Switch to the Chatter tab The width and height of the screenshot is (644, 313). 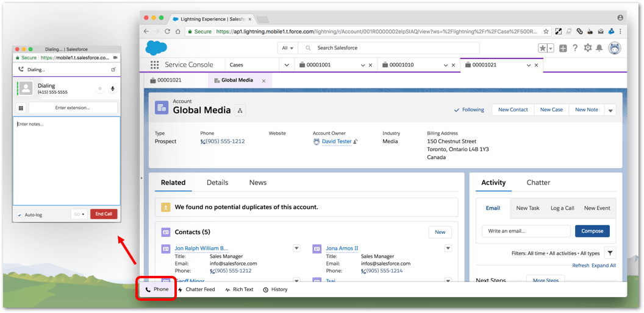538,182
